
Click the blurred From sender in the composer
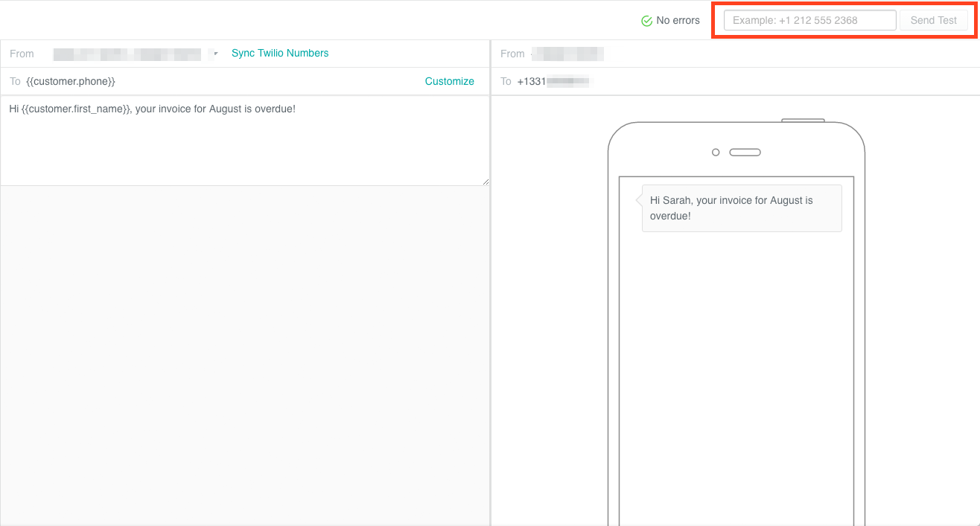tap(127, 54)
